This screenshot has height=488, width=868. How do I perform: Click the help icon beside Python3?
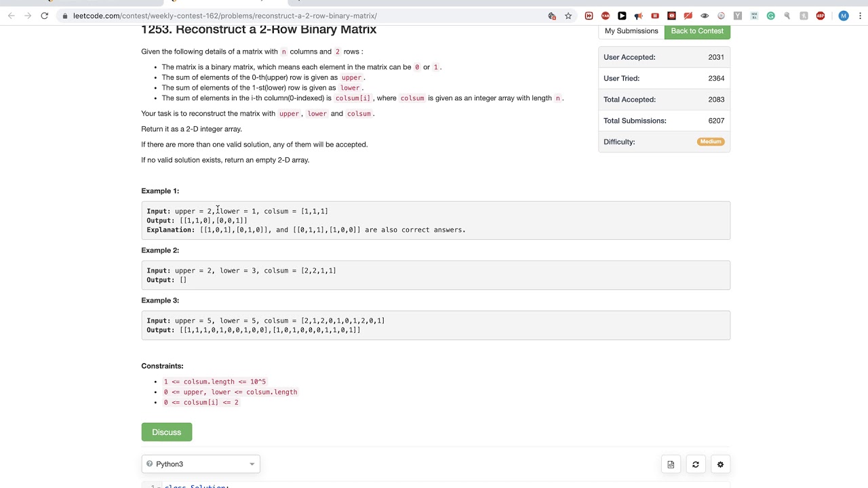coord(150,464)
